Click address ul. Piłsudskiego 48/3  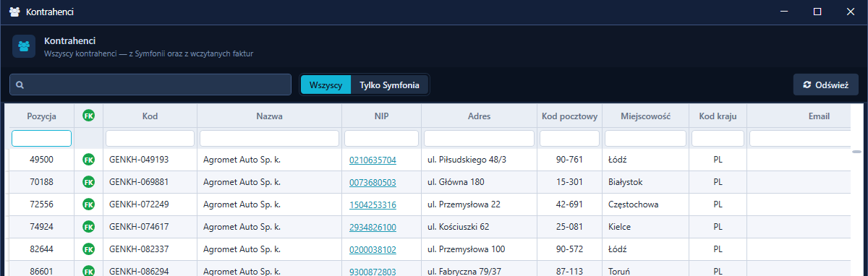coord(467,160)
